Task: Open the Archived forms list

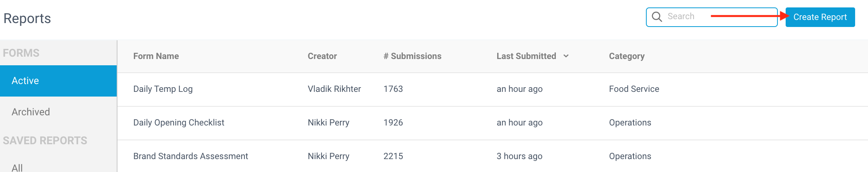Action: coord(58,112)
